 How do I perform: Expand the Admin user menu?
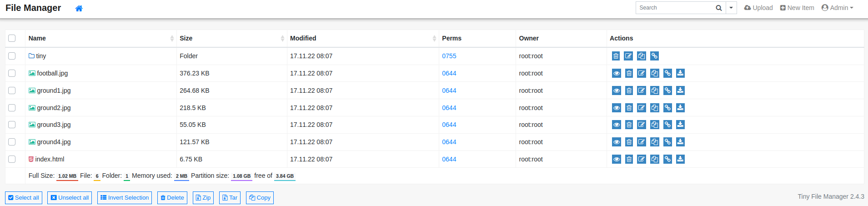point(837,8)
